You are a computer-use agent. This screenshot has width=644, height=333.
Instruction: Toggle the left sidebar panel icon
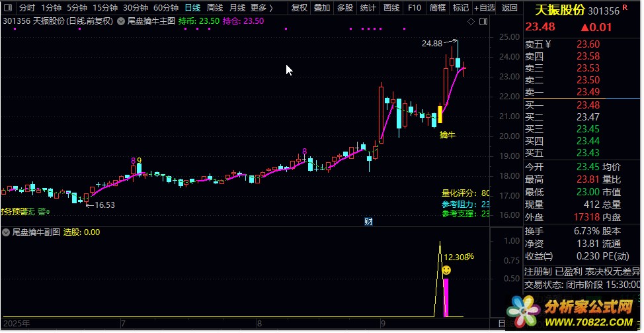coord(8,7)
